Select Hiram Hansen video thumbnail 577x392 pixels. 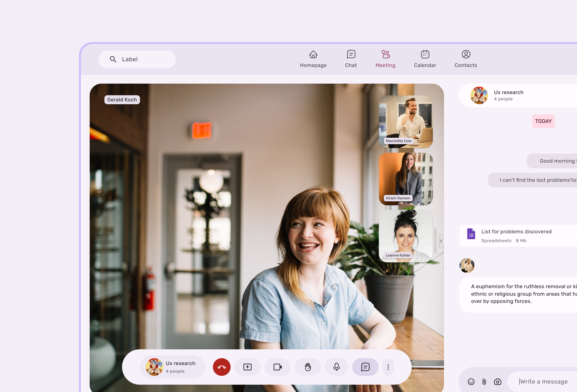coord(406,179)
